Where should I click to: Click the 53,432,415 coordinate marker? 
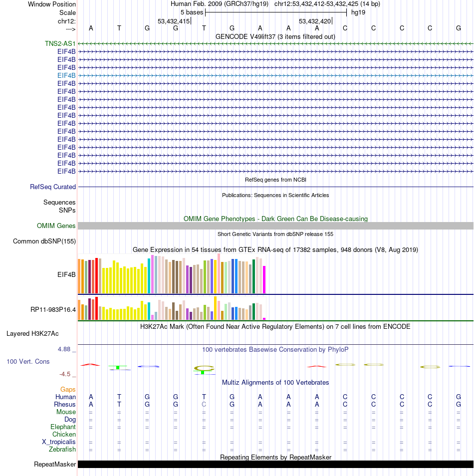tap(174, 21)
